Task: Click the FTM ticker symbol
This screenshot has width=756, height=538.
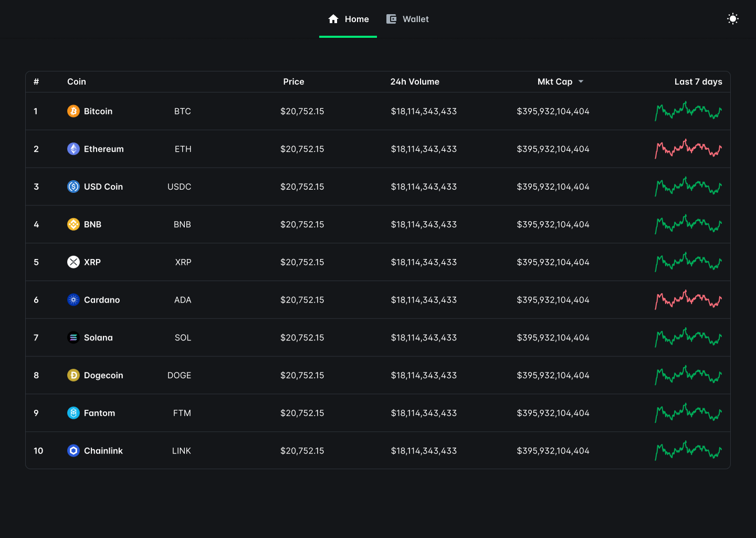Action: [182, 413]
